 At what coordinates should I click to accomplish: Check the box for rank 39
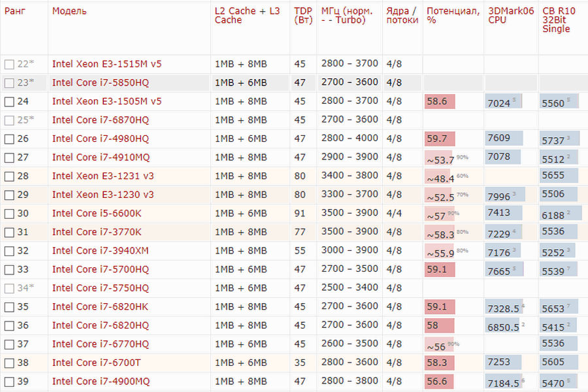tap(9, 382)
